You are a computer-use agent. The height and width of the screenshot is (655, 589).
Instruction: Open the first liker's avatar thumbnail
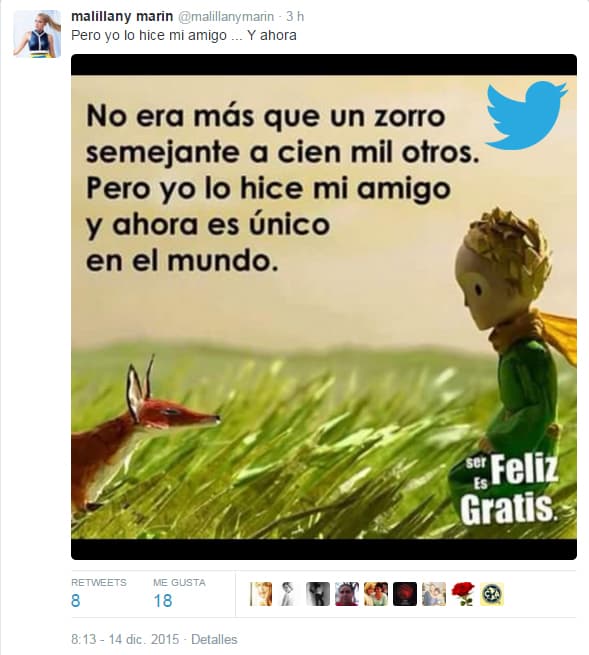coord(261,594)
